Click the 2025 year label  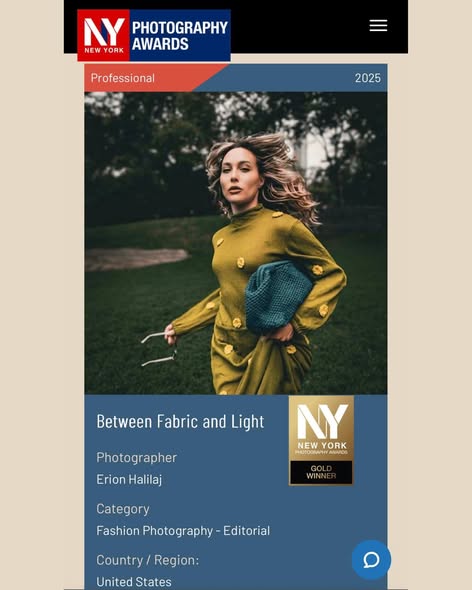click(x=368, y=78)
